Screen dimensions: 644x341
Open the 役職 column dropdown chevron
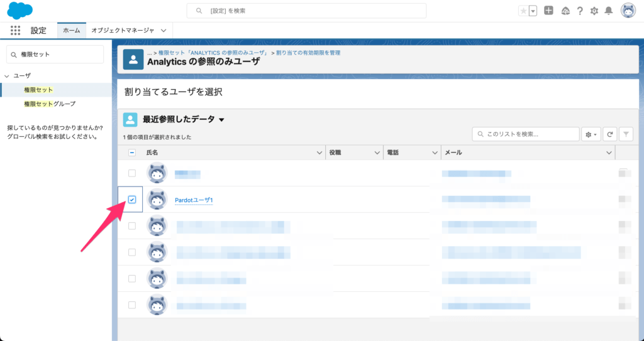tap(377, 153)
